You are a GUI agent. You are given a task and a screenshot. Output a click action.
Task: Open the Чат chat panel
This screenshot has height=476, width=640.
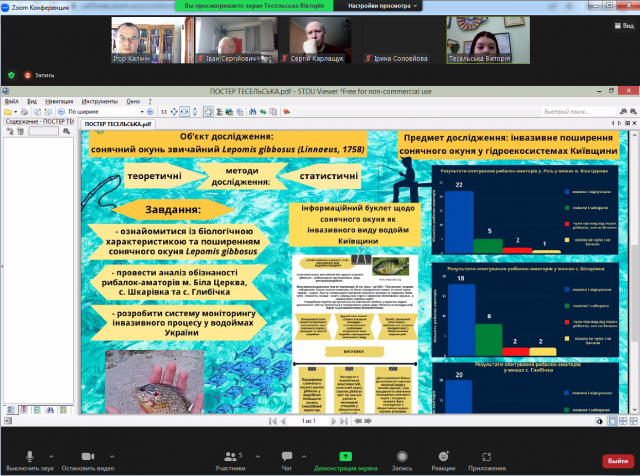click(x=286, y=454)
